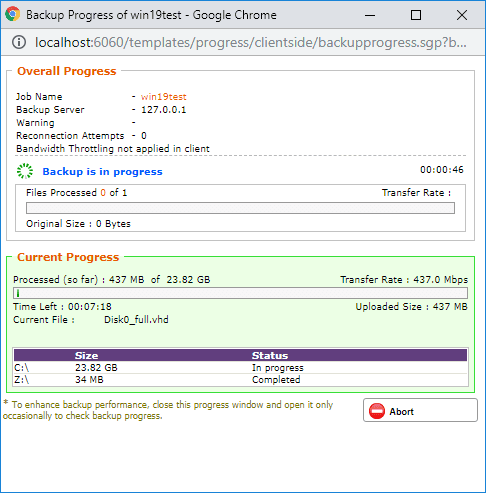Click the site information icon in address bar
Viewport: 486px width, 493px height.
tap(19, 42)
